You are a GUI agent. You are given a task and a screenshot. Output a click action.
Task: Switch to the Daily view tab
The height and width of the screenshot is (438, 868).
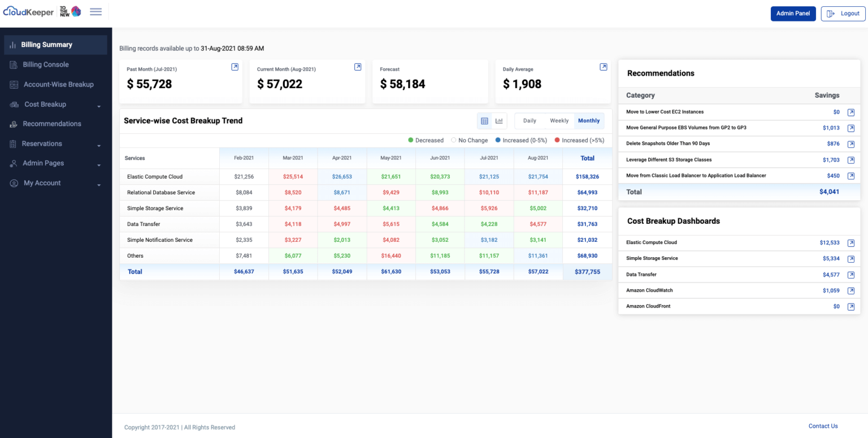click(x=529, y=120)
